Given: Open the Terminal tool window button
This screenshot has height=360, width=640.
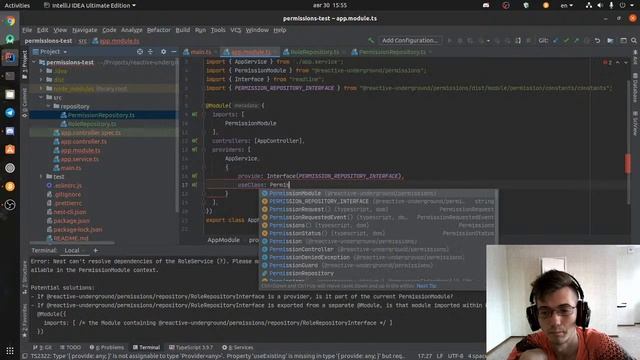Looking at the screenshot, I should 146,347.
